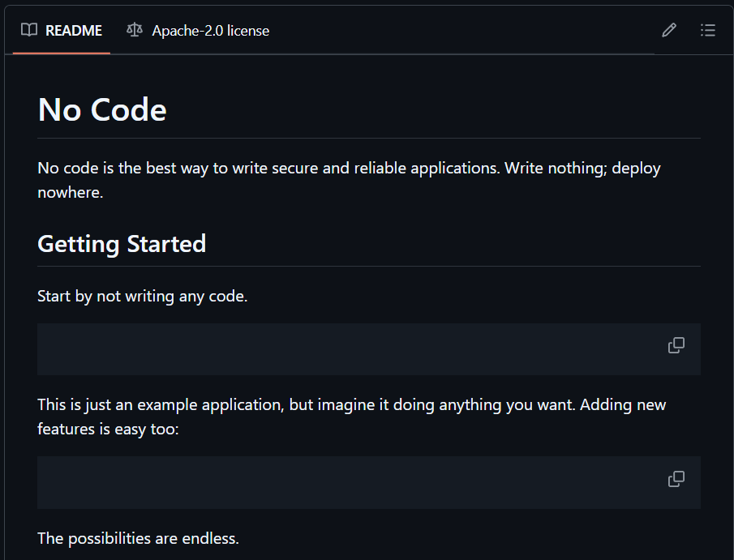The height and width of the screenshot is (560, 734).
Task: Click the text "Start by not writing any code."
Action: [x=142, y=296]
